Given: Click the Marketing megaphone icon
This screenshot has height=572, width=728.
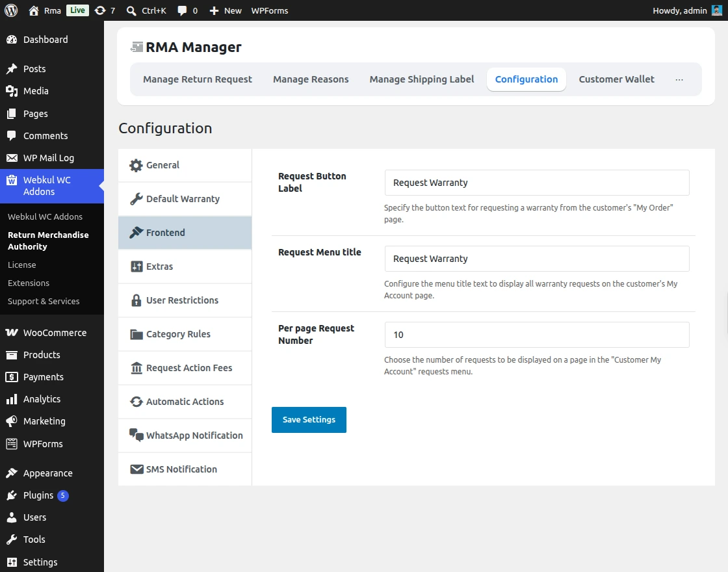Looking at the screenshot, I should tap(12, 421).
